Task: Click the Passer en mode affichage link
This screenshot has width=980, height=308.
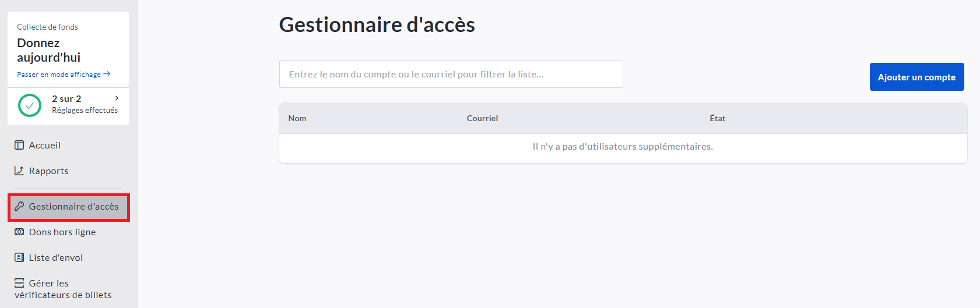Action: [59, 75]
